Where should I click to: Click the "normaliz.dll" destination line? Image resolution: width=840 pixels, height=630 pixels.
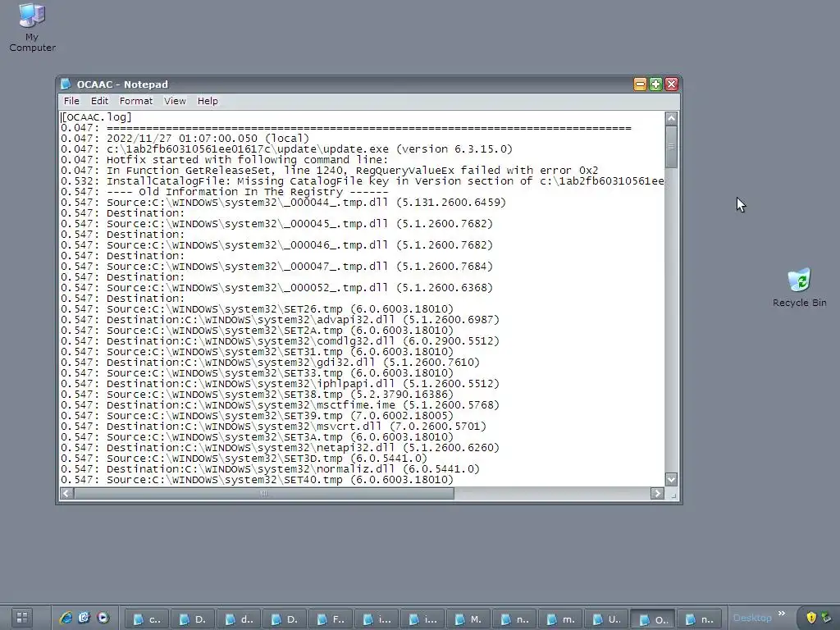pos(270,469)
